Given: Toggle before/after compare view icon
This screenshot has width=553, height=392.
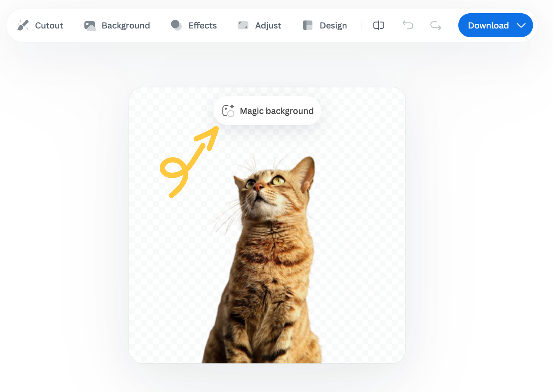Looking at the screenshot, I should pos(379,25).
